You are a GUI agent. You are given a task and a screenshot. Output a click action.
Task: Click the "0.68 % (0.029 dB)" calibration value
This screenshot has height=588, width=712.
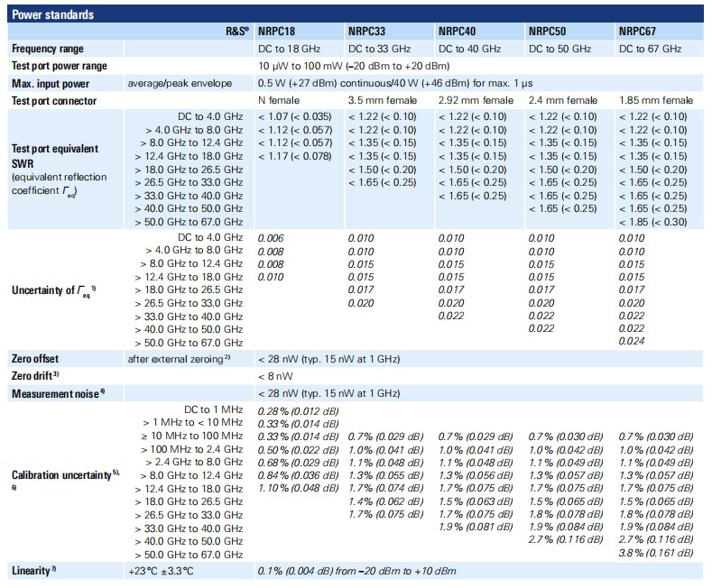[299, 463]
